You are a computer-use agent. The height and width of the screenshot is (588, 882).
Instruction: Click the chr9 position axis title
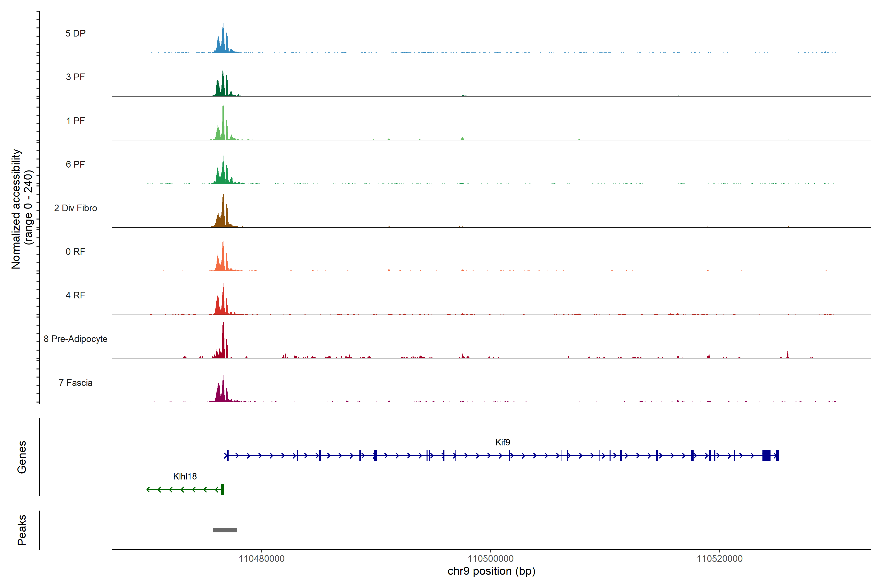[x=491, y=571]
